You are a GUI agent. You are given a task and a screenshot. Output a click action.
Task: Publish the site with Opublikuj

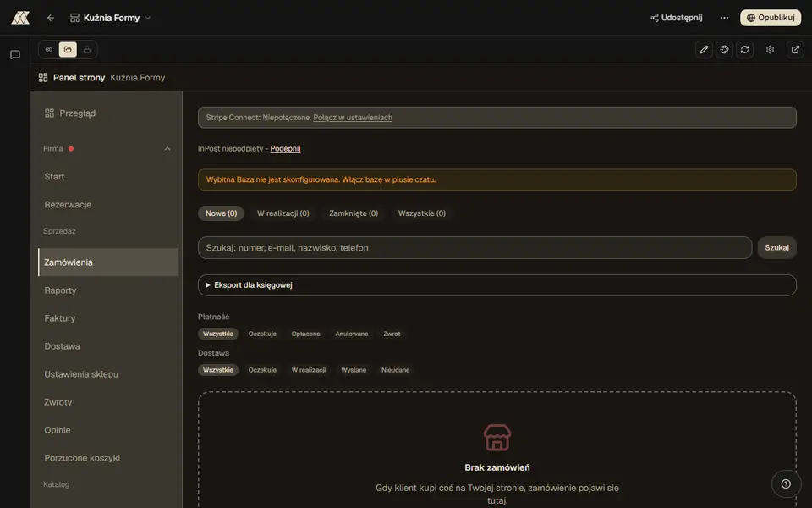click(771, 18)
